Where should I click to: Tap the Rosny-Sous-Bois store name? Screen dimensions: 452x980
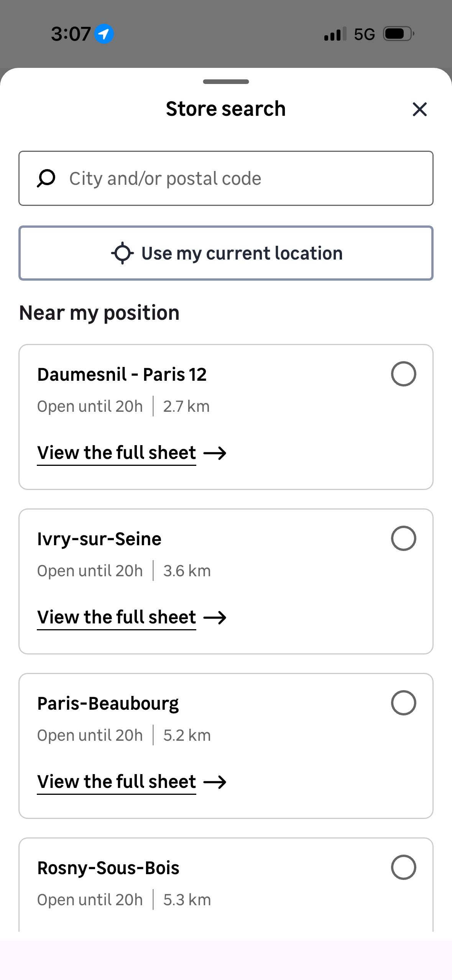108,868
